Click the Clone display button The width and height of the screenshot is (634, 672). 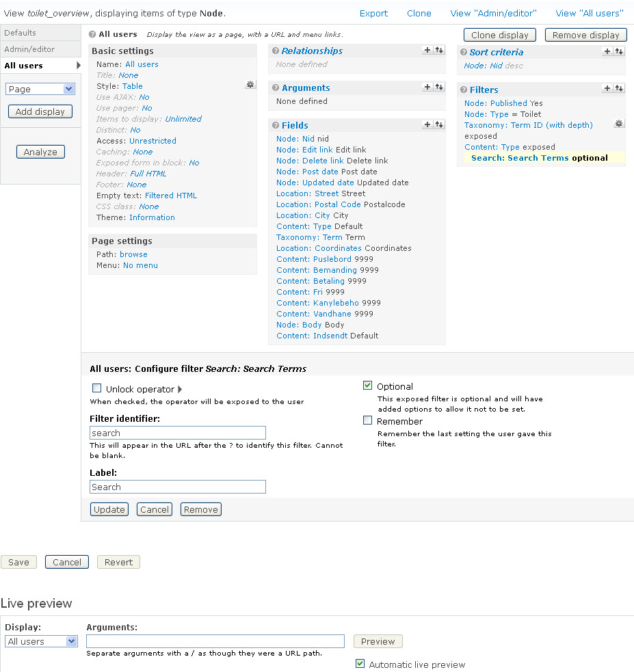(499, 35)
